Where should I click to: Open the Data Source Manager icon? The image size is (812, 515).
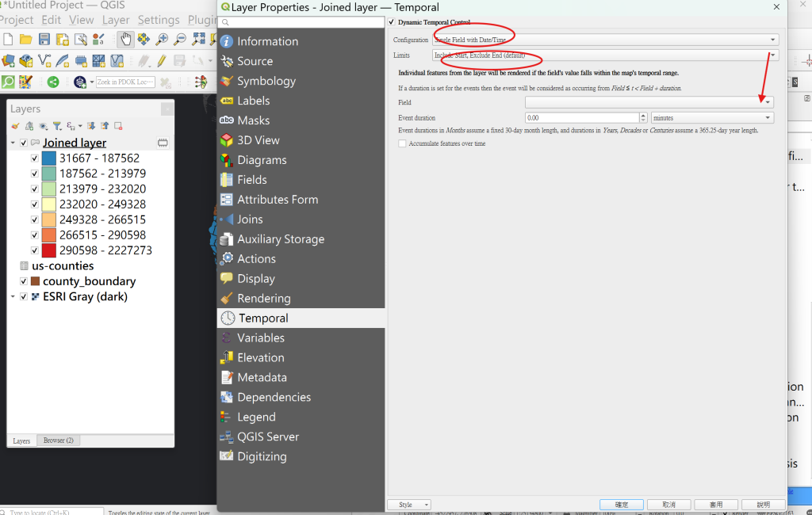pos(8,61)
